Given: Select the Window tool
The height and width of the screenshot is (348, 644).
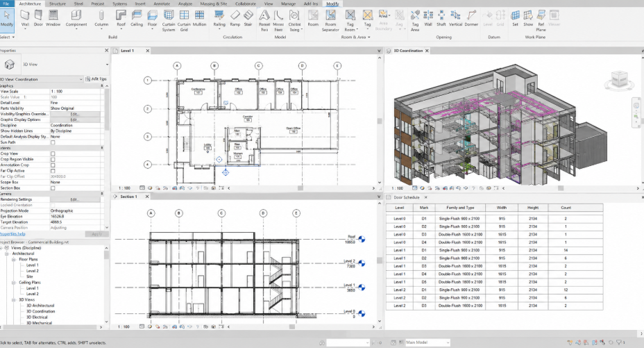Looking at the screenshot, I should click(53, 18).
